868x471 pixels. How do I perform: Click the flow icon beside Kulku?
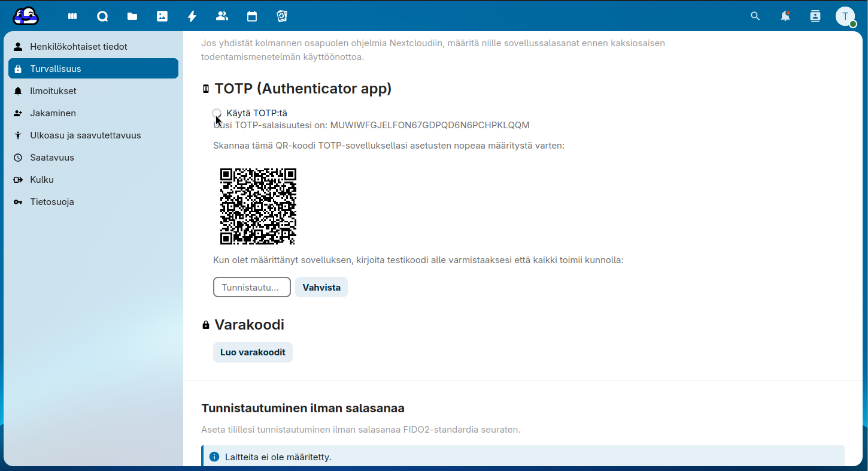(18, 180)
